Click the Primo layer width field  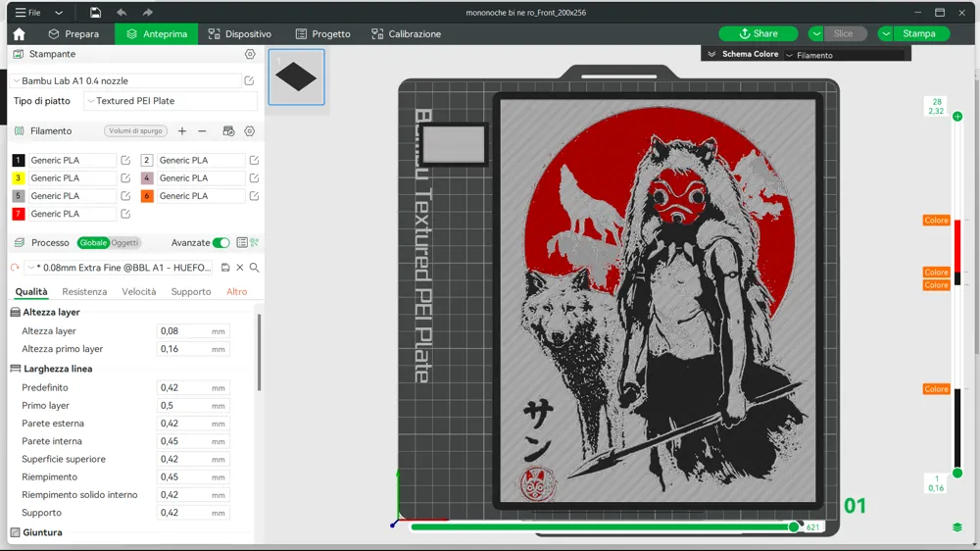tap(192, 406)
